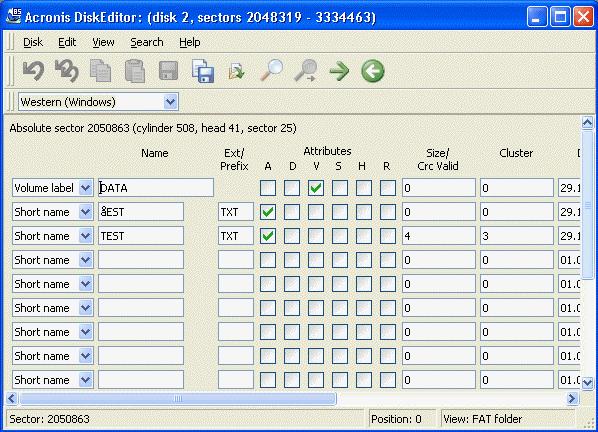Click the Cluster column header

click(516, 153)
